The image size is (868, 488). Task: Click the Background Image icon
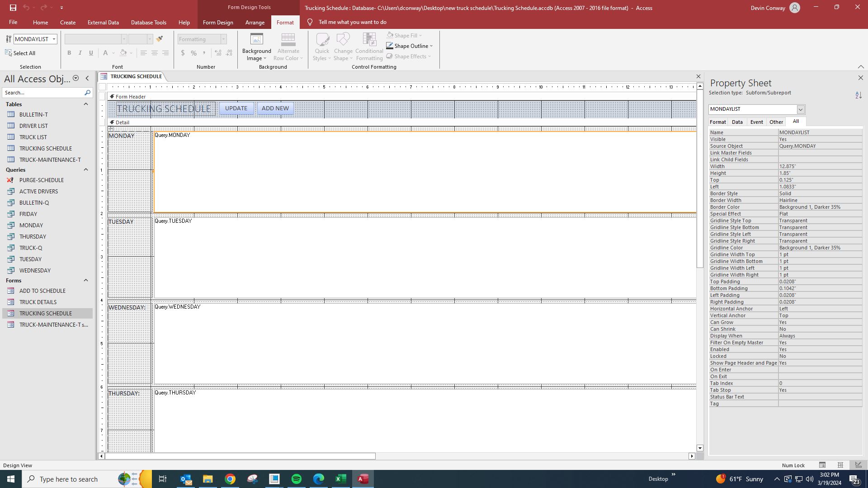[256, 40]
